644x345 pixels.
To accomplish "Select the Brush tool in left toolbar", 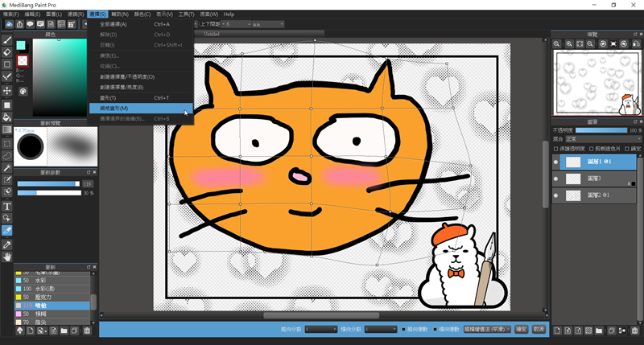I will coord(7,39).
